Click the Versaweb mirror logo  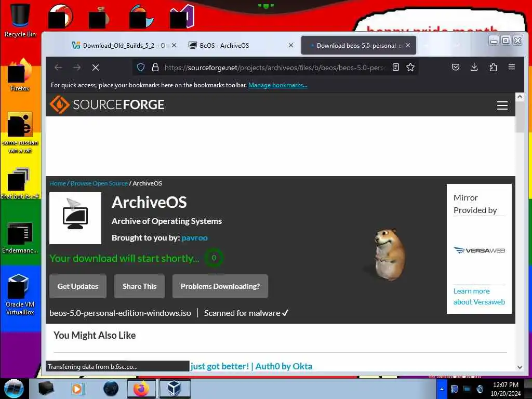click(479, 250)
